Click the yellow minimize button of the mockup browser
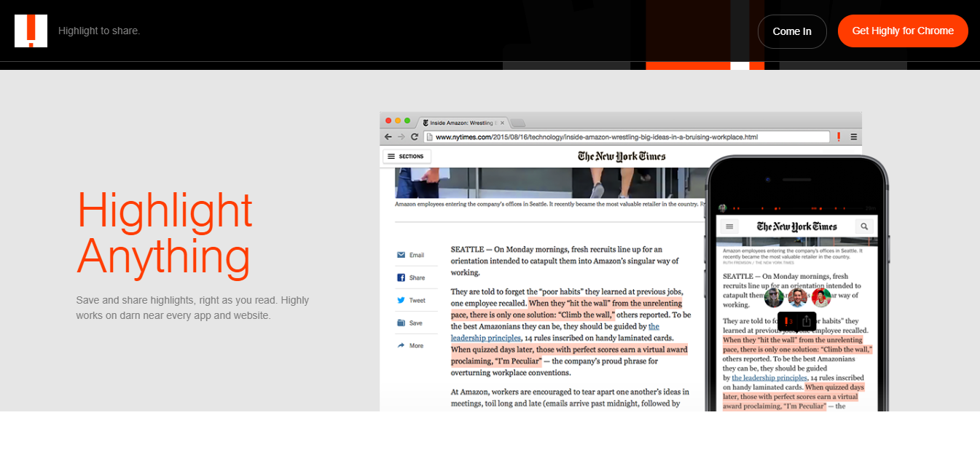This screenshot has height=450, width=980. point(398,120)
